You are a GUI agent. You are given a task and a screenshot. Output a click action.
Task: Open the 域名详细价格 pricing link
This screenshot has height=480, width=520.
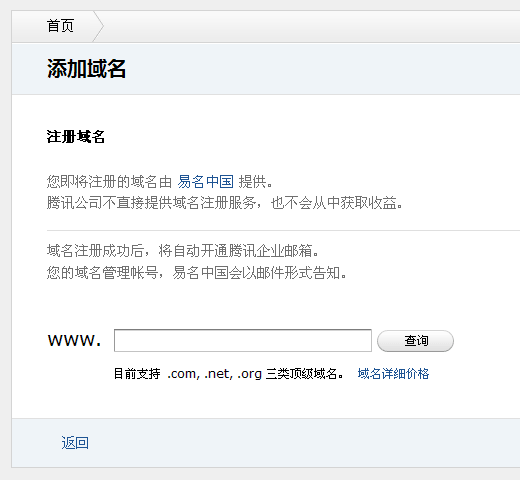click(x=393, y=374)
